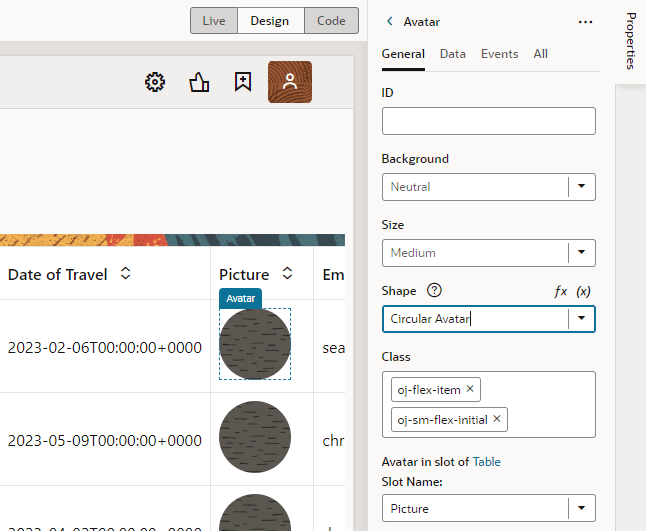The image size is (646, 531).
Task: Sort by Date of Travel column
Action: (126, 273)
